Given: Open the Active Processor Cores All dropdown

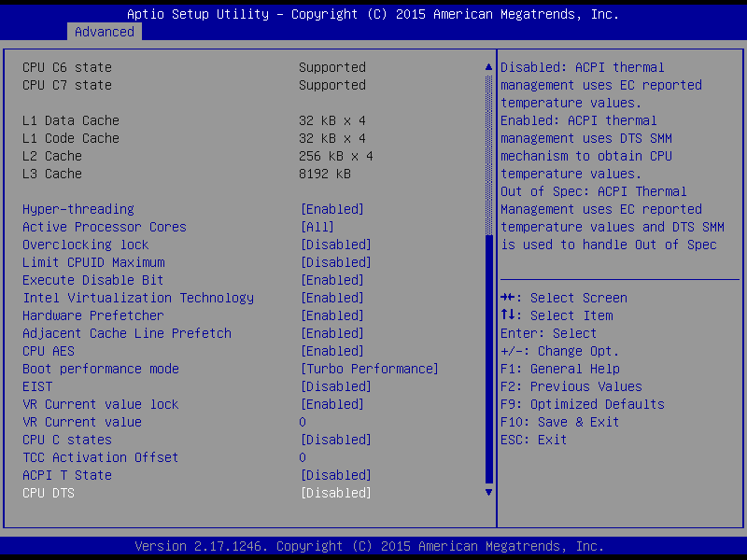Looking at the screenshot, I should click(317, 227).
